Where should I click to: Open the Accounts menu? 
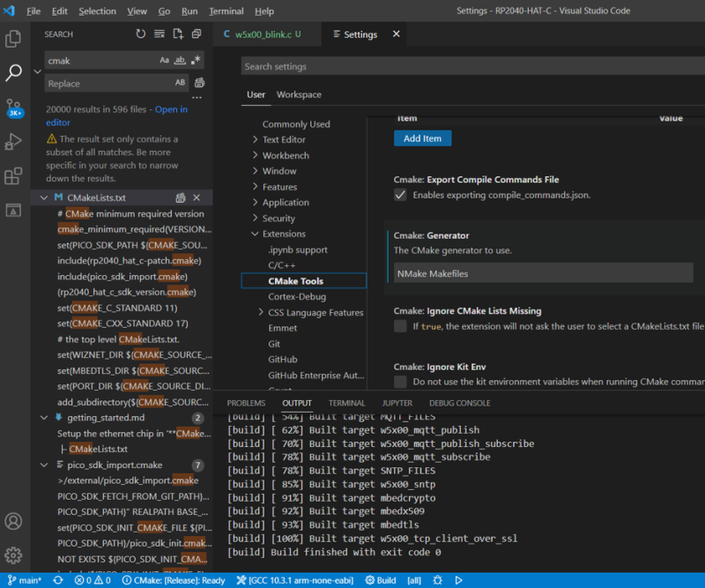click(x=13, y=521)
